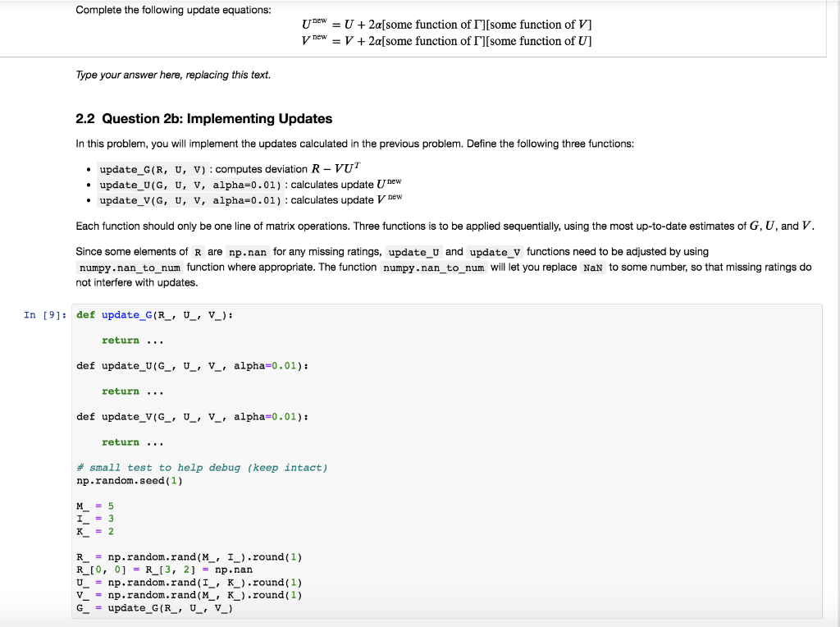
Task: Click the line setting M_ = 5
Action: (x=94, y=506)
